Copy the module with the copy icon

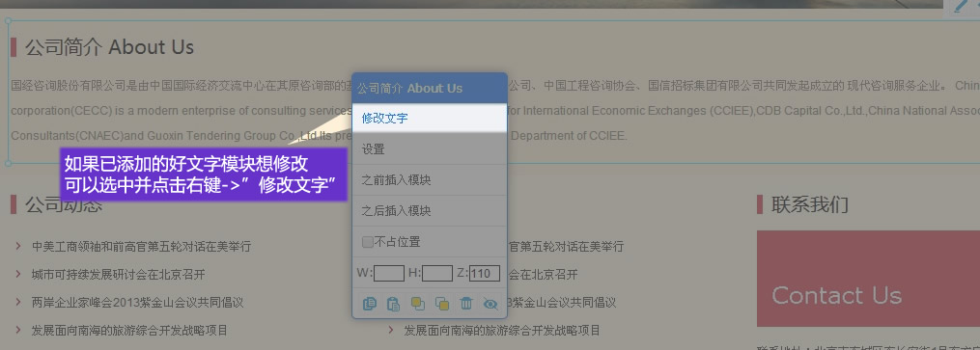click(x=370, y=304)
